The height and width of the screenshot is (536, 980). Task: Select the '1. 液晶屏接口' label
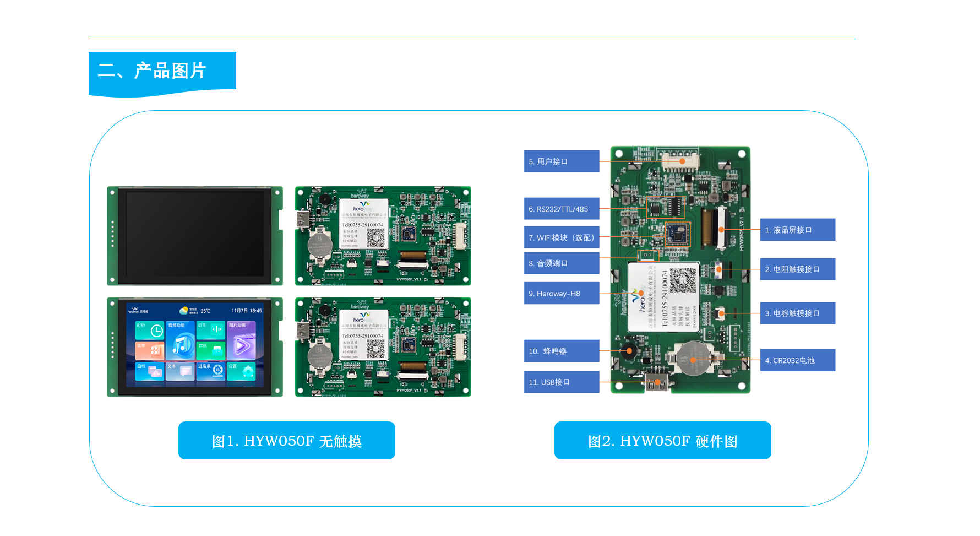pyautogui.click(x=797, y=230)
